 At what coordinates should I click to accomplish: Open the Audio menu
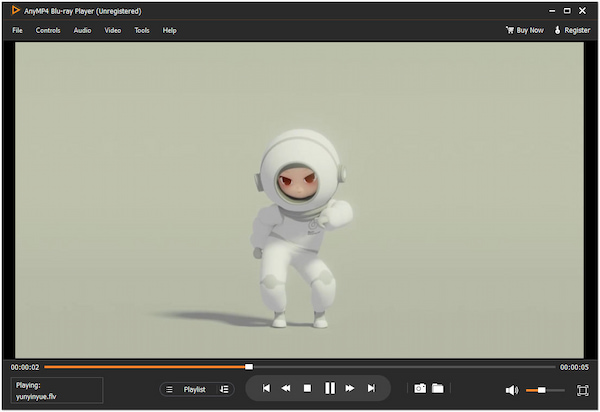click(82, 30)
